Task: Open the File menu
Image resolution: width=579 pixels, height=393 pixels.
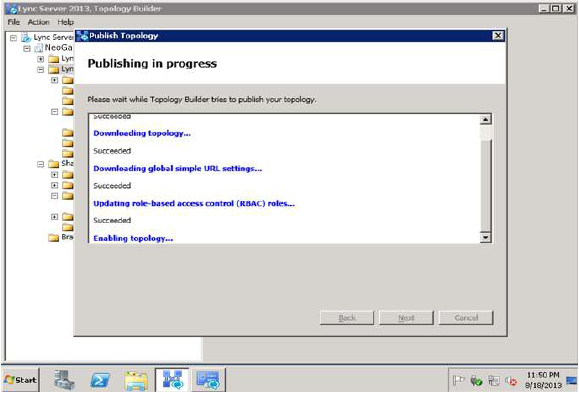Action: click(x=14, y=22)
